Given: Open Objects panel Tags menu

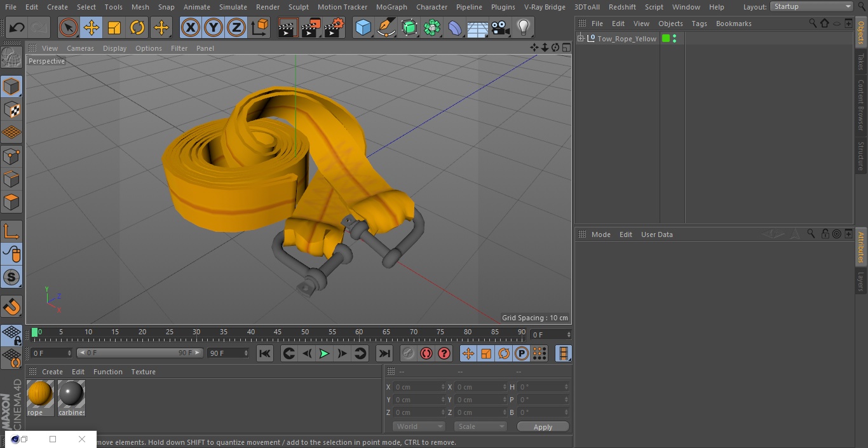Looking at the screenshot, I should click(x=699, y=24).
